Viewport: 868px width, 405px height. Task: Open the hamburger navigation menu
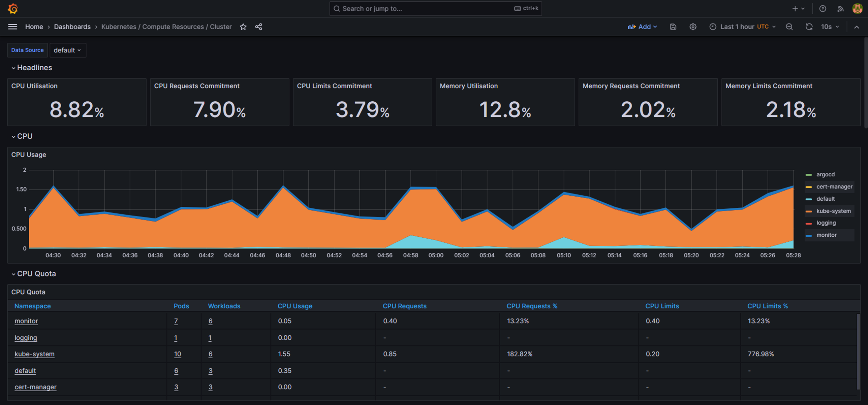pos(12,27)
